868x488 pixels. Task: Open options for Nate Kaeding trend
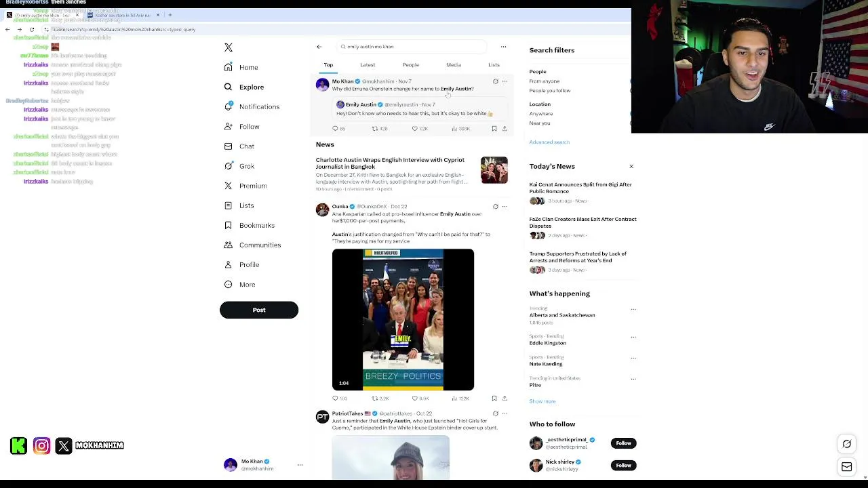(633, 358)
